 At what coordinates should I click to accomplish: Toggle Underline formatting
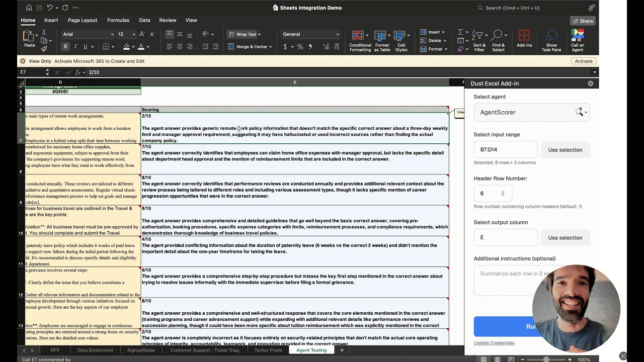click(85, 47)
